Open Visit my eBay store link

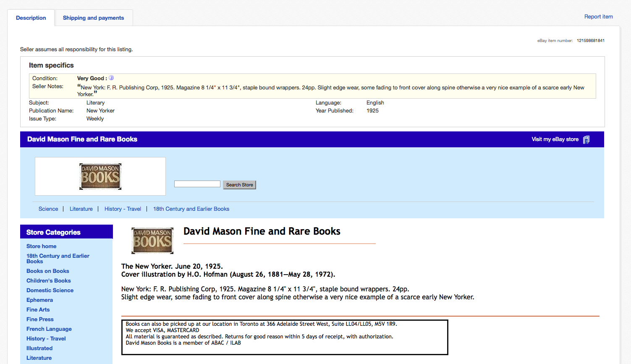[555, 139]
